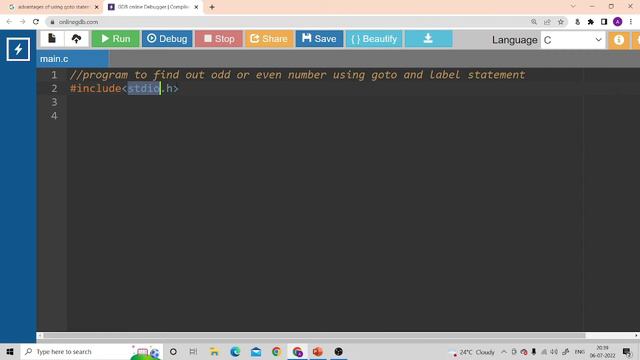The width and height of the screenshot is (640, 360).
Task: Click the comment text on line 1
Action: pyautogui.click(x=298, y=75)
